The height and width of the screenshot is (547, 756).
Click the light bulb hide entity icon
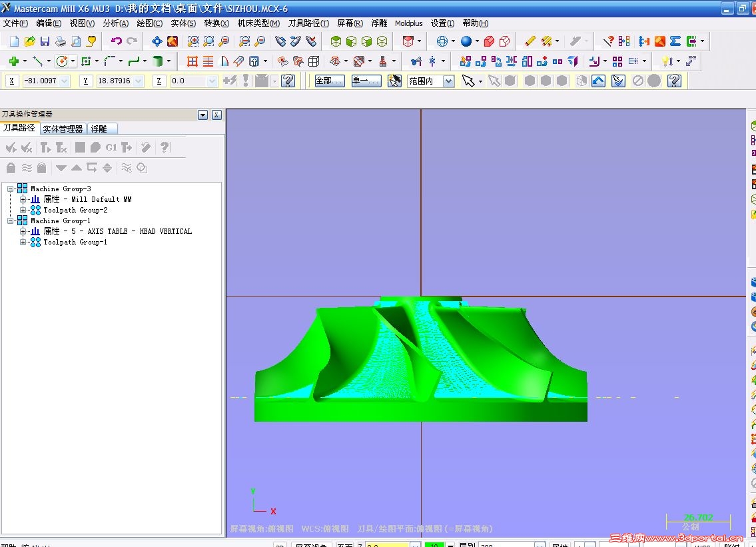point(667,61)
